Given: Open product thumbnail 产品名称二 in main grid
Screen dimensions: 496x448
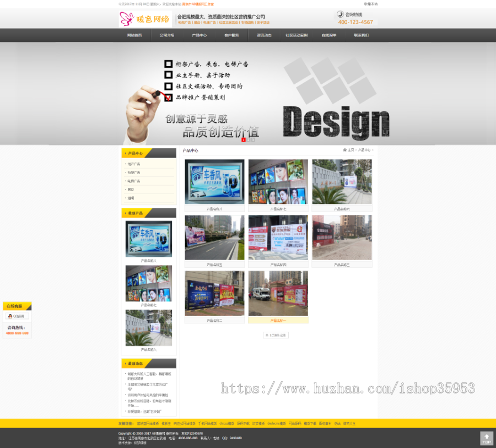Looking at the screenshot, I should pyautogui.click(x=215, y=293).
